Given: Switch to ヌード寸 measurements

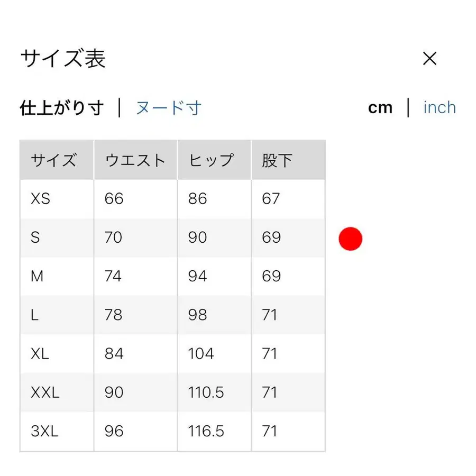Looking at the screenshot, I should click(x=168, y=107).
